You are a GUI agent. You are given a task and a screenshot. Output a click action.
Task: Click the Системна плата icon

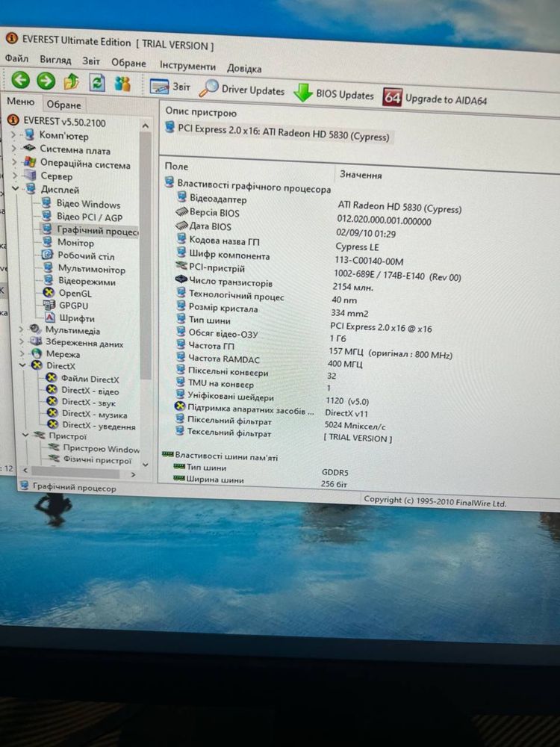(29, 149)
